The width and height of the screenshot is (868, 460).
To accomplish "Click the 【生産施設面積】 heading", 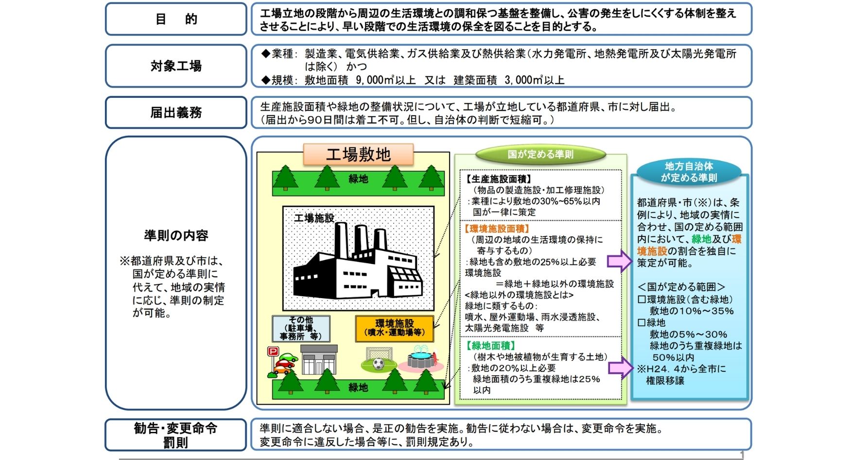I will tap(498, 179).
